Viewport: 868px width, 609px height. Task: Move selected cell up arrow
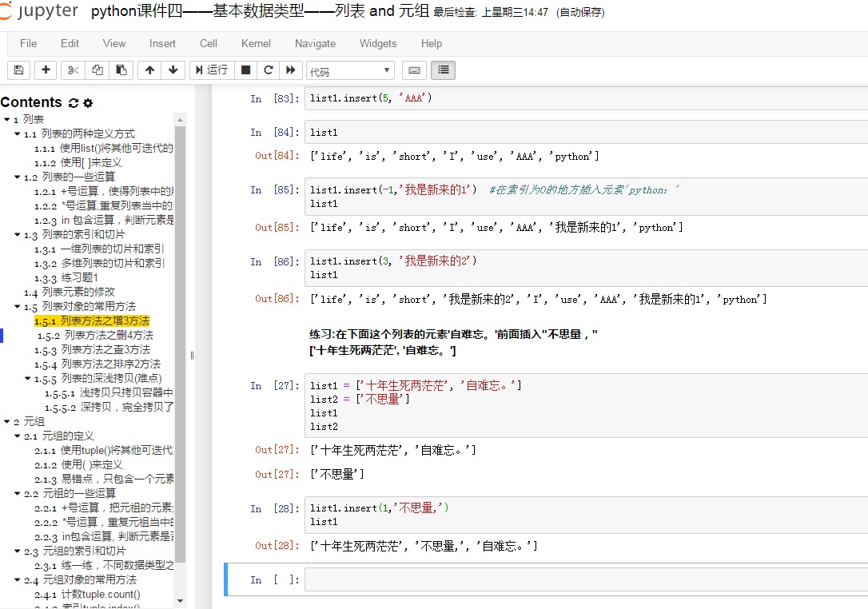tap(149, 70)
